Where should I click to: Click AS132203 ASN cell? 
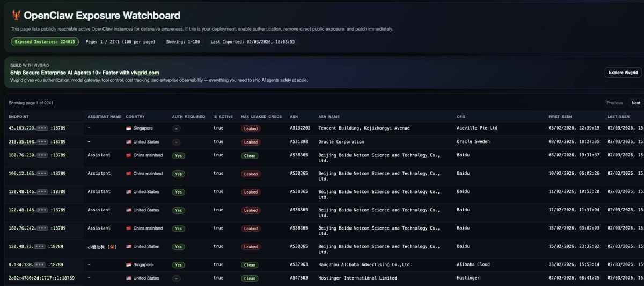click(x=300, y=128)
